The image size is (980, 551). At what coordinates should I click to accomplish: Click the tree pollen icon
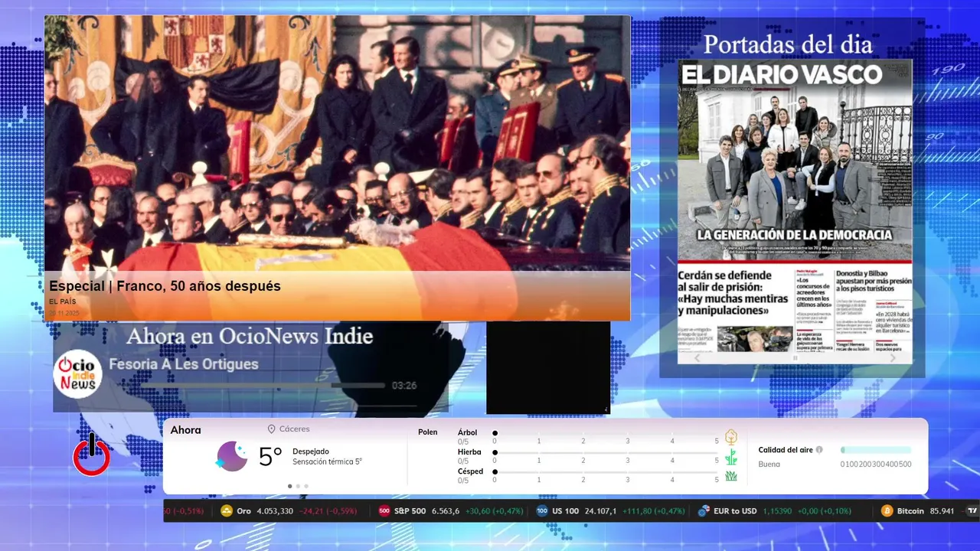tap(731, 437)
